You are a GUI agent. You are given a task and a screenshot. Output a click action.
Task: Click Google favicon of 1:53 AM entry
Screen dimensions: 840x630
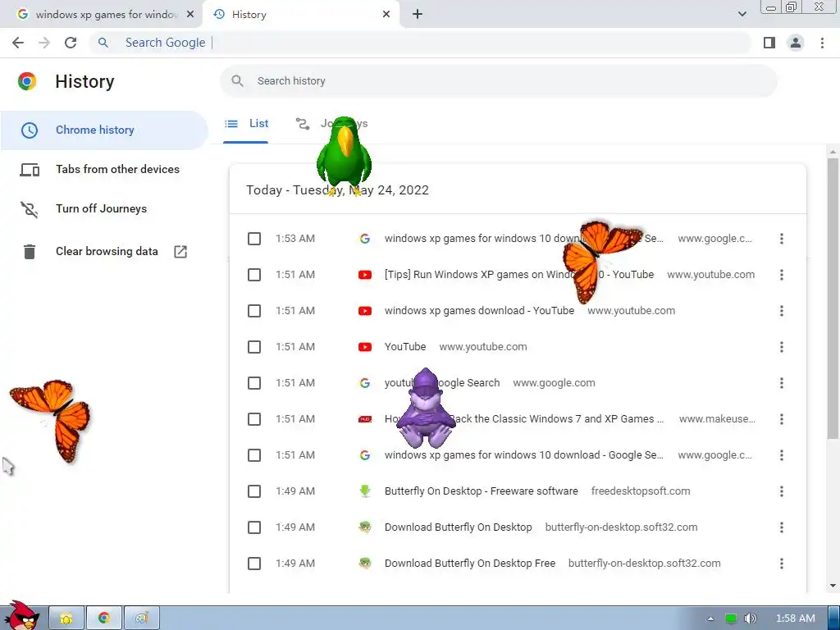pos(365,239)
